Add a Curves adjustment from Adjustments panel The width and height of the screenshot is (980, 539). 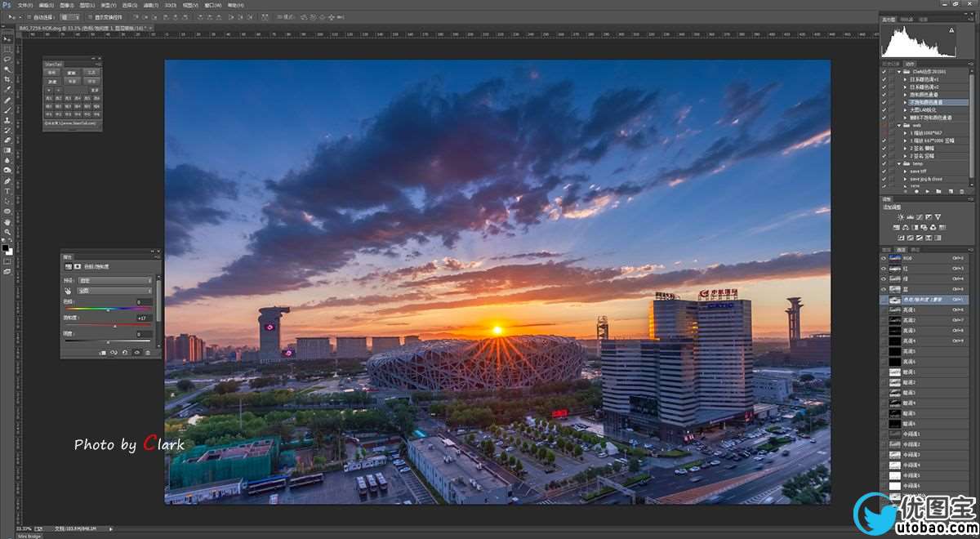click(x=920, y=217)
